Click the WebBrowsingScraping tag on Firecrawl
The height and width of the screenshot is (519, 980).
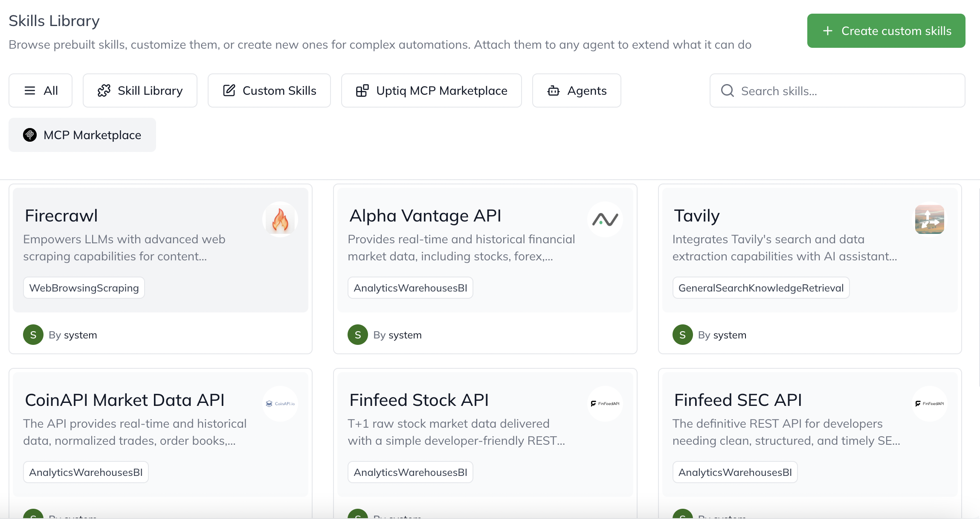[x=84, y=288]
